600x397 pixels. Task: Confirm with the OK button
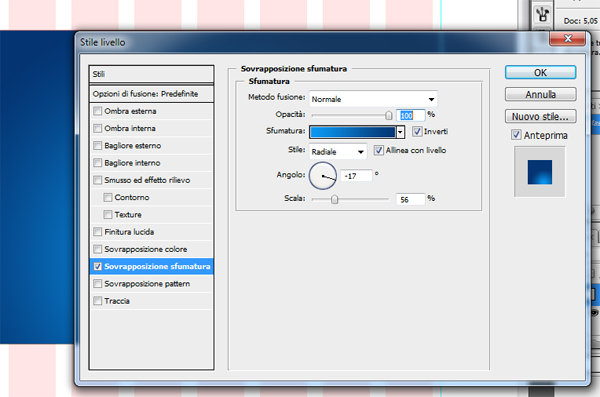click(x=540, y=72)
